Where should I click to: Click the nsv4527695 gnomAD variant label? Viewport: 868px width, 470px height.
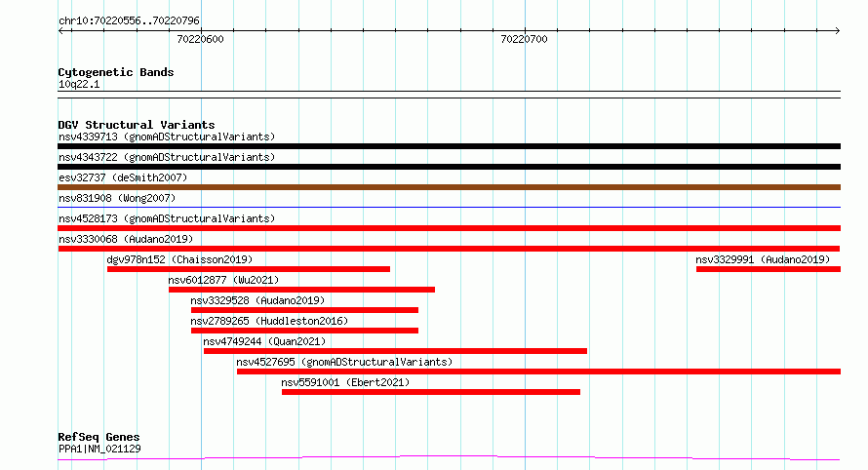click(x=344, y=362)
